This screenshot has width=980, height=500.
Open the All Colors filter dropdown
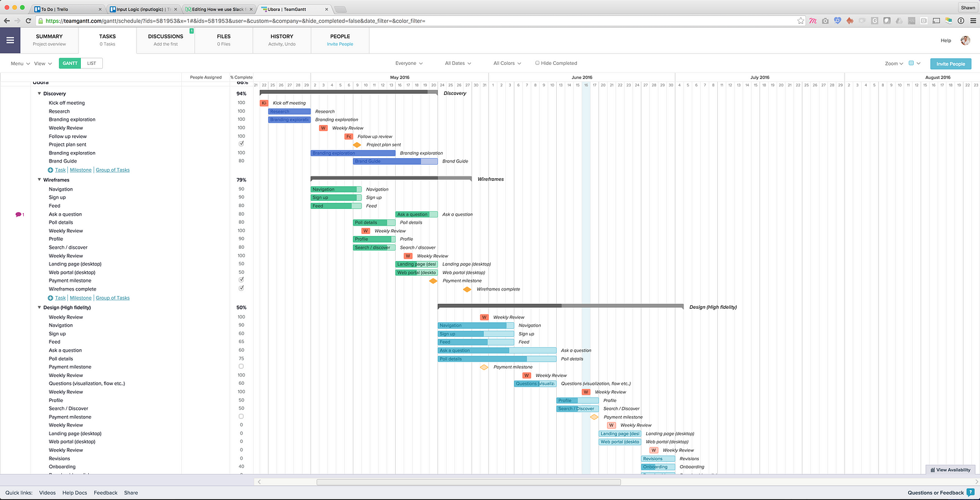click(x=507, y=63)
